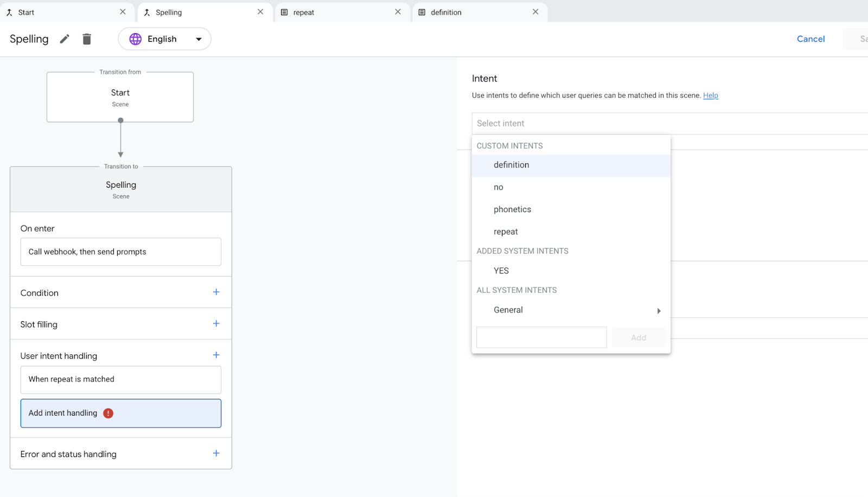Click the plus icon next to Condition

pos(216,292)
